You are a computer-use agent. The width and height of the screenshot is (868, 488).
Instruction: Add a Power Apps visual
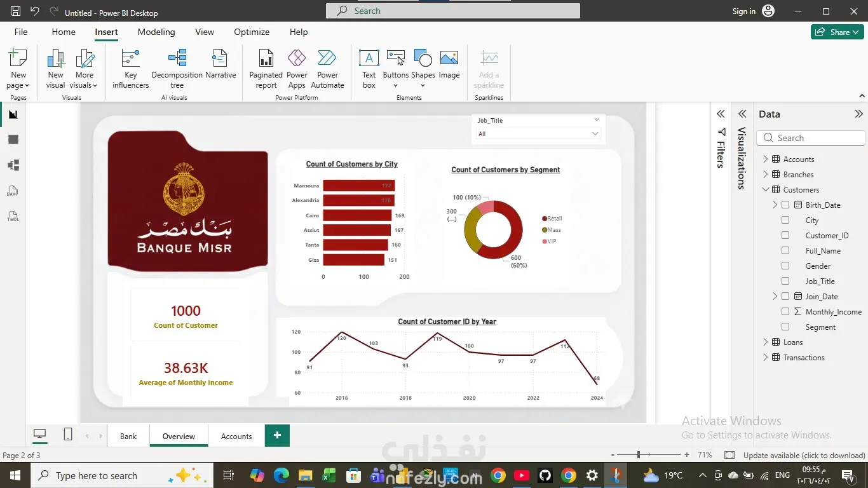297,69
